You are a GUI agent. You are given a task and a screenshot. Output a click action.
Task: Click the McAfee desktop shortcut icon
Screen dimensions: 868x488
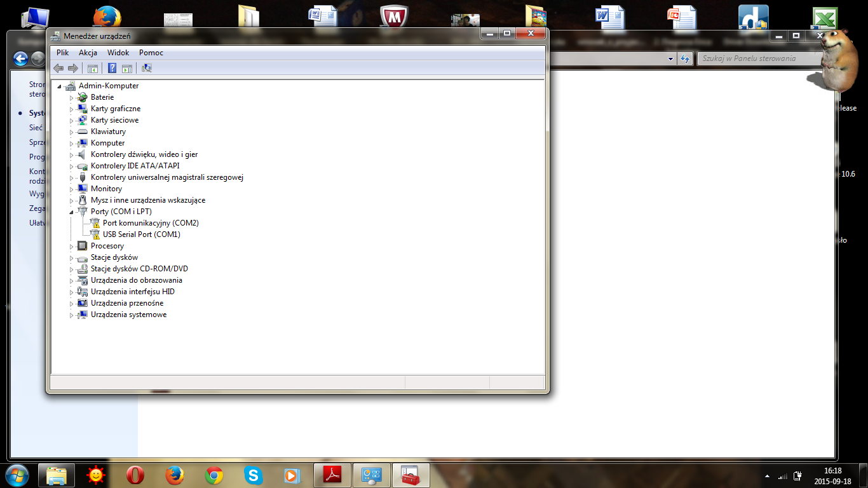(x=394, y=17)
